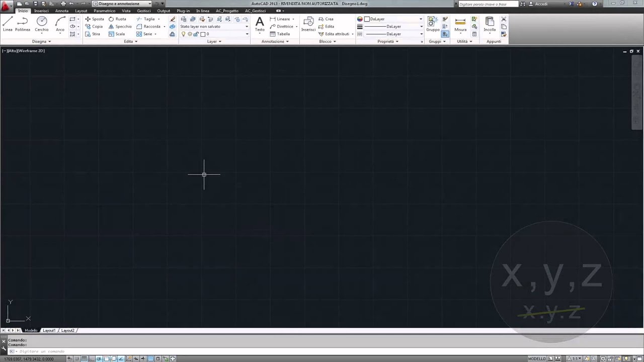644x362 pixels.
Task: Select the Linea drawing tool
Action: point(8,24)
